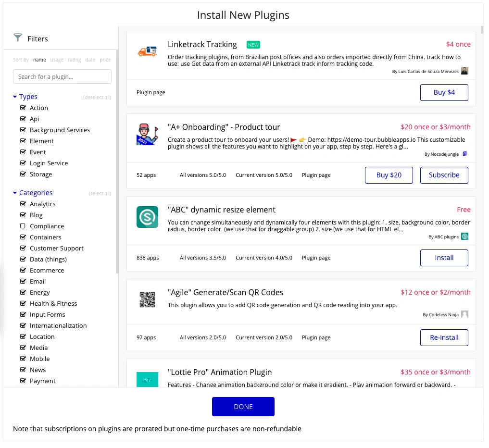Toggle the Containers category checkbox
This screenshot has width=489, height=448.
pos(23,237)
